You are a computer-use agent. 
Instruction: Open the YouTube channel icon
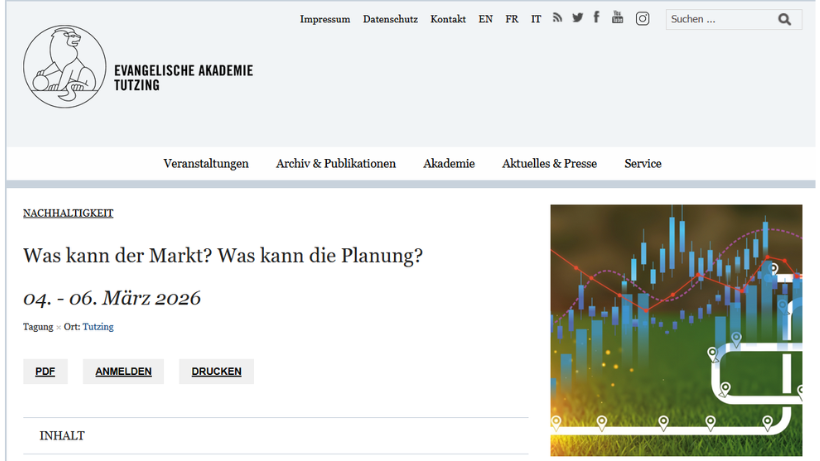pyautogui.click(x=617, y=17)
